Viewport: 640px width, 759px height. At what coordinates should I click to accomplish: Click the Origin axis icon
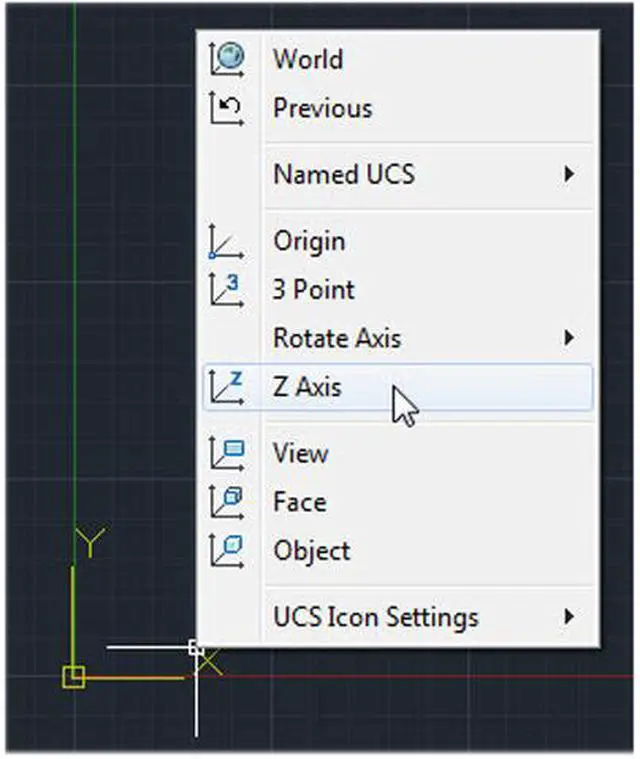[227, 241]
